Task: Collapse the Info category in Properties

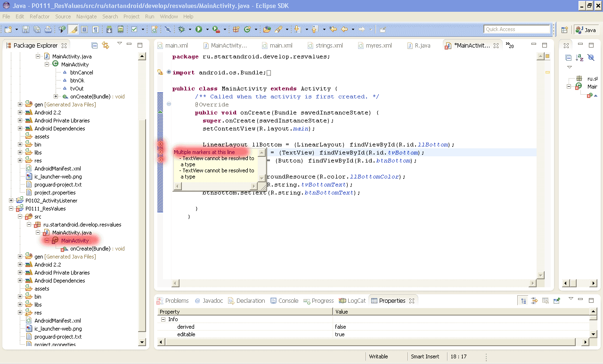Action: [163, 319]
